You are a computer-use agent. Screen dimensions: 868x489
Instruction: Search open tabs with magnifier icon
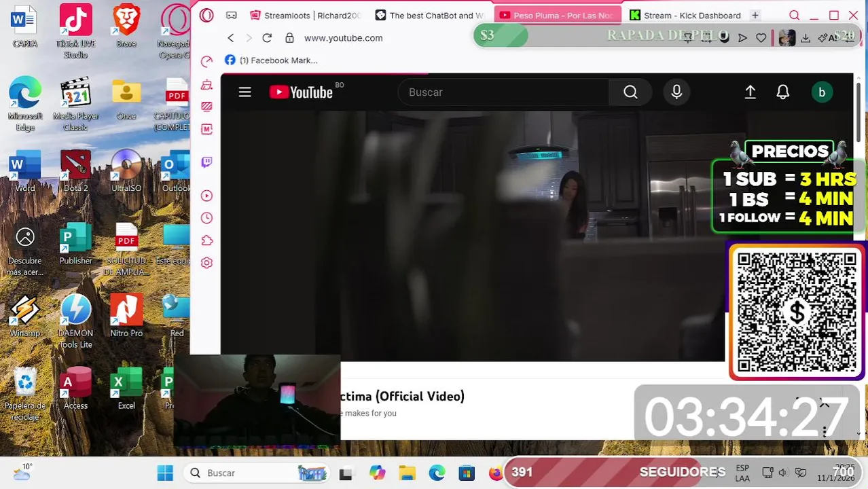[x=794, y=15]
